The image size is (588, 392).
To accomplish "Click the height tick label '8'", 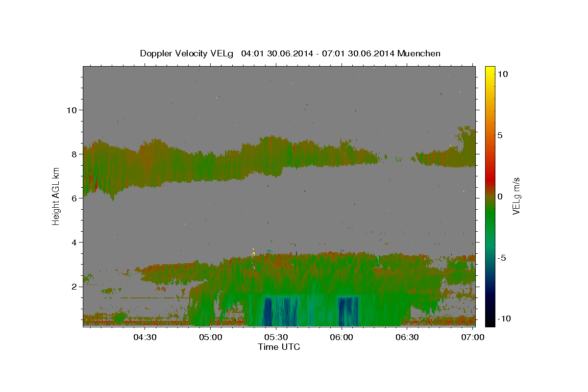I will [x=74, y=154].
